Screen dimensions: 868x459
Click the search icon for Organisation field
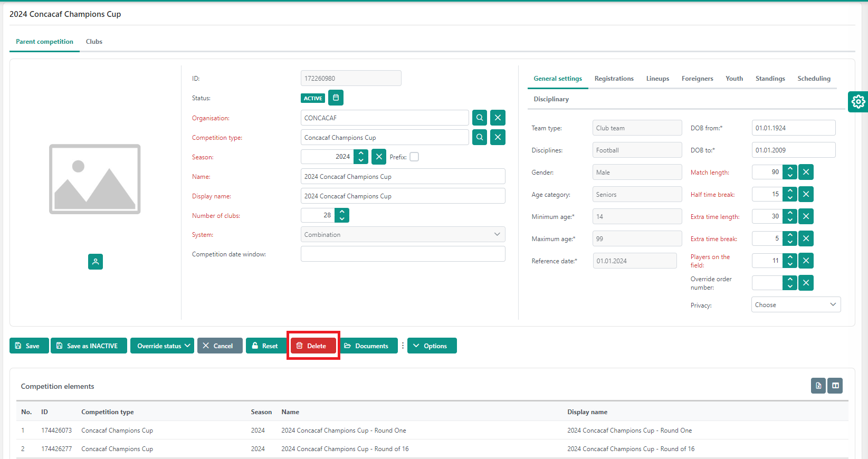479,118
